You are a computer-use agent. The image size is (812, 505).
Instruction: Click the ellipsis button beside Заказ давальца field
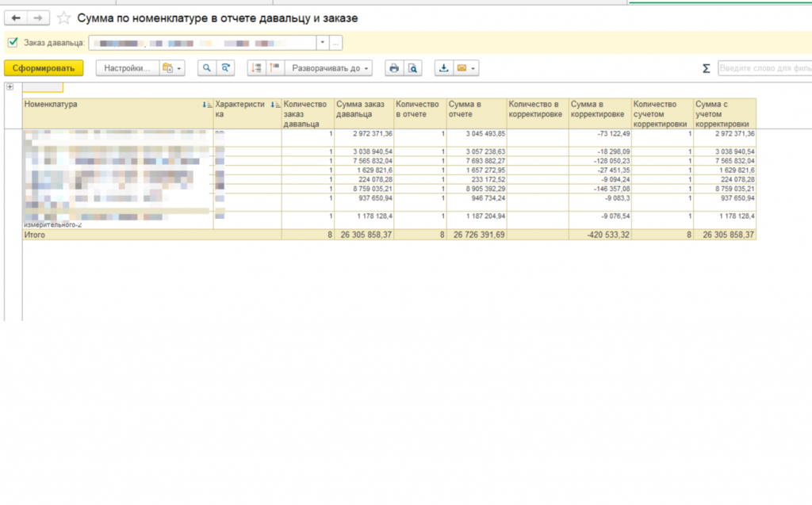[335, 43]
